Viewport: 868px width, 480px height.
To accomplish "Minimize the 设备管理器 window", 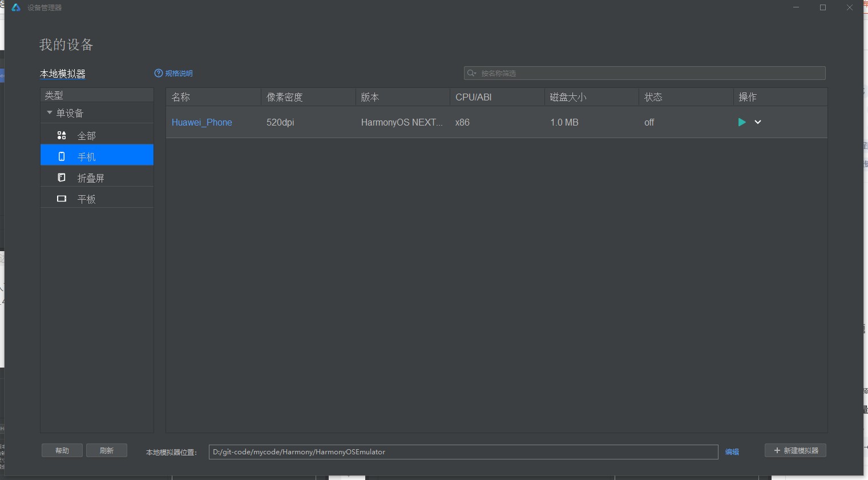I will [x=796, y=7].
